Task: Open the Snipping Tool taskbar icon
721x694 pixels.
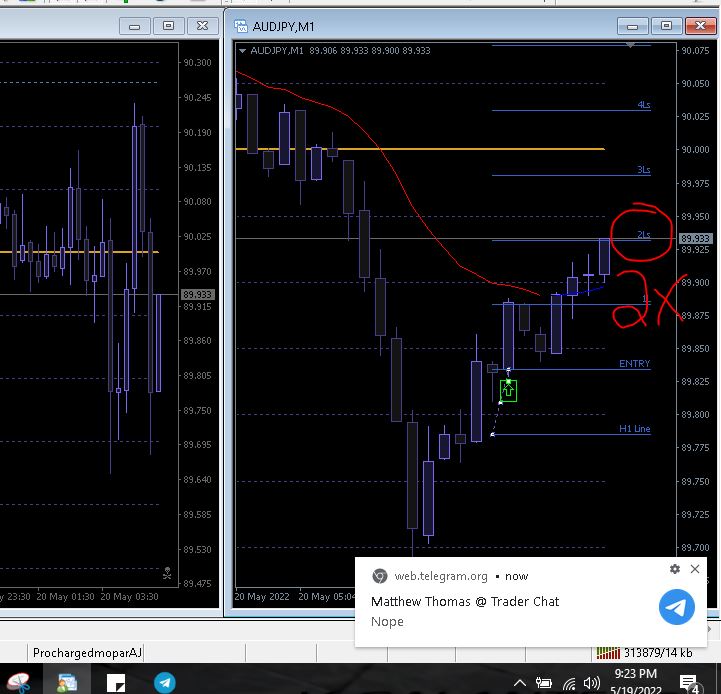Action: pyautogui.click(x=18, y=683)
